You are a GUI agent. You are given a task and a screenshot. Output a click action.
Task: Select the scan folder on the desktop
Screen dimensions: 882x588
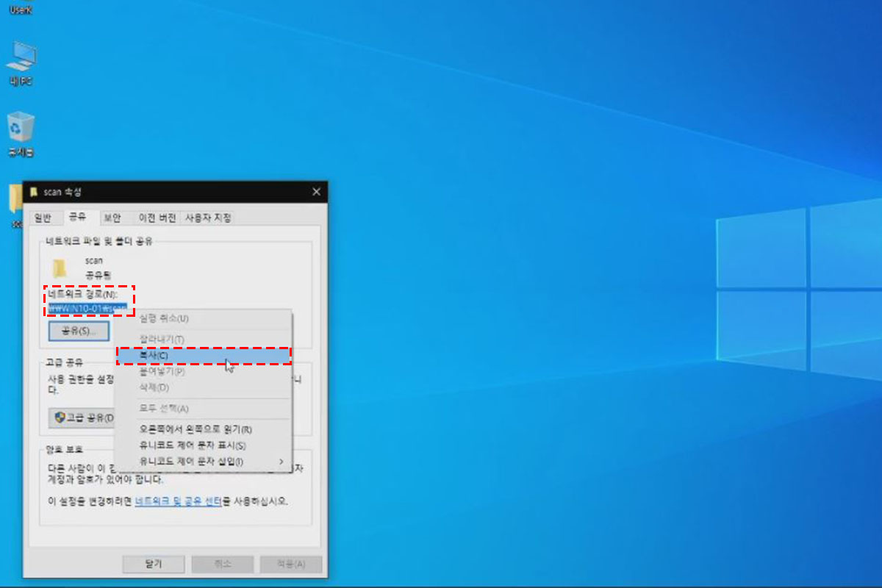pyautogui.click(x=15, y=204)
